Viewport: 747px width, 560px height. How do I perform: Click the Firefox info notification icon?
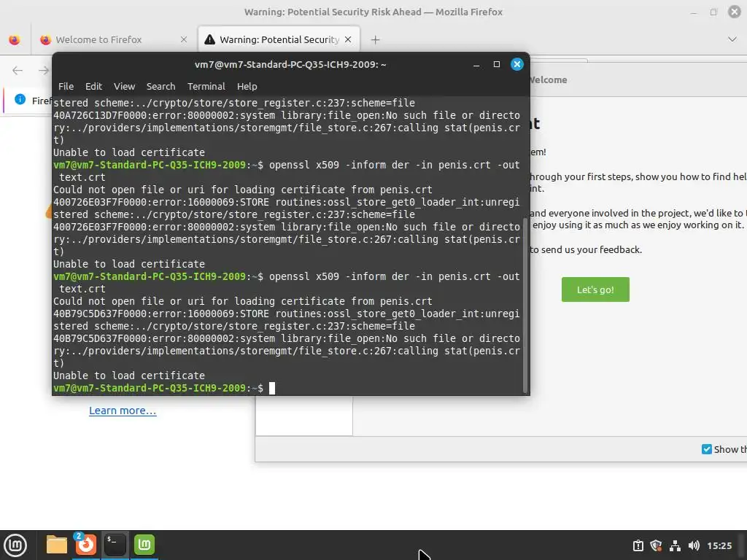(20, 99)
